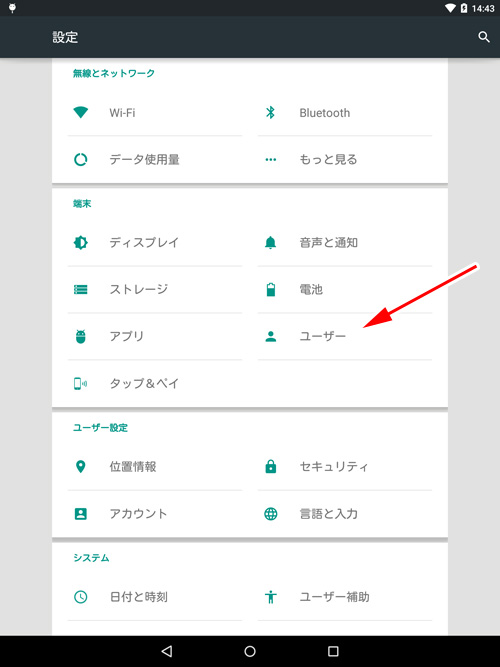Viewport: 500px width, 667px height.
Task: Tap the circular home navigation button
Action: 250,651
